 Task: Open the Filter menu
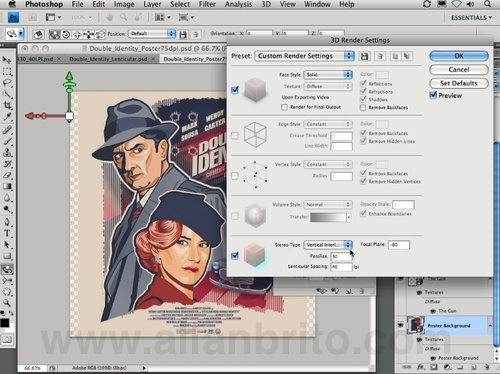(x=207, y=4)
